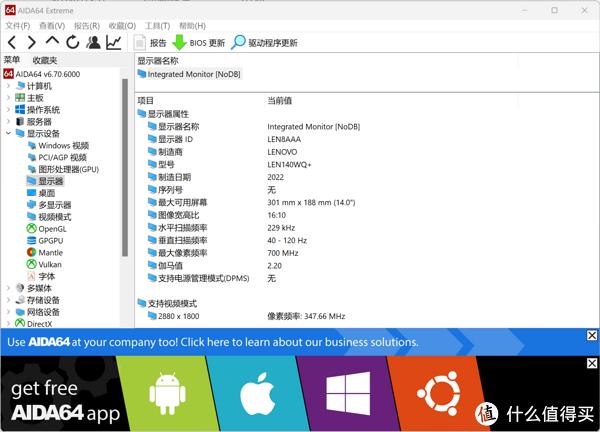This screenshot has width=600, height=432.
Task: Select the 桌面 tree item
Action: (41, 193)
